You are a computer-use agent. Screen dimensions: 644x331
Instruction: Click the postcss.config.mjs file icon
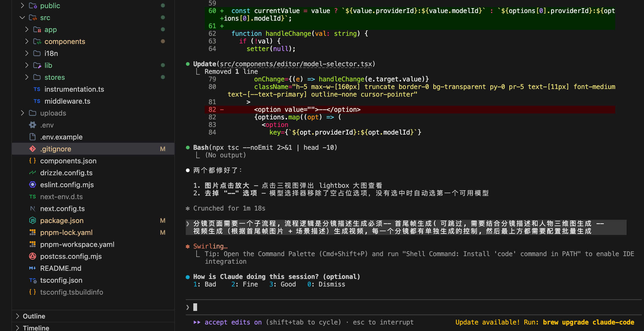coord(33,256)
